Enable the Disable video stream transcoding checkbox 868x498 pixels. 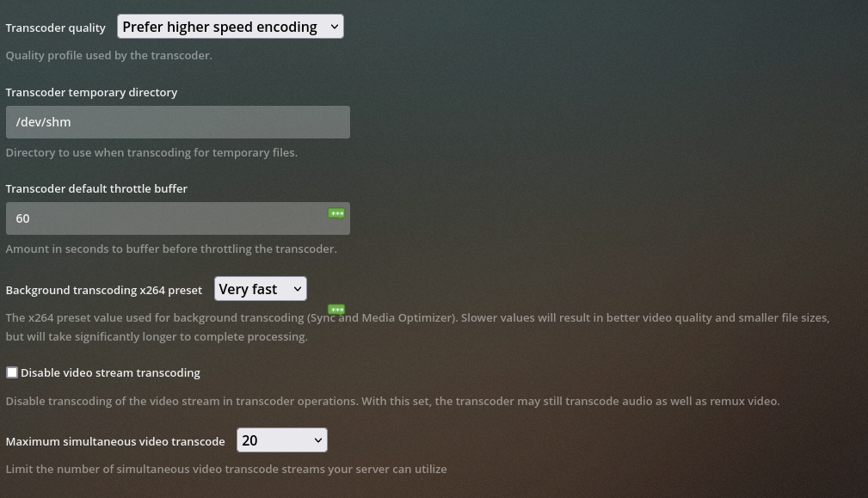(11, 372)
